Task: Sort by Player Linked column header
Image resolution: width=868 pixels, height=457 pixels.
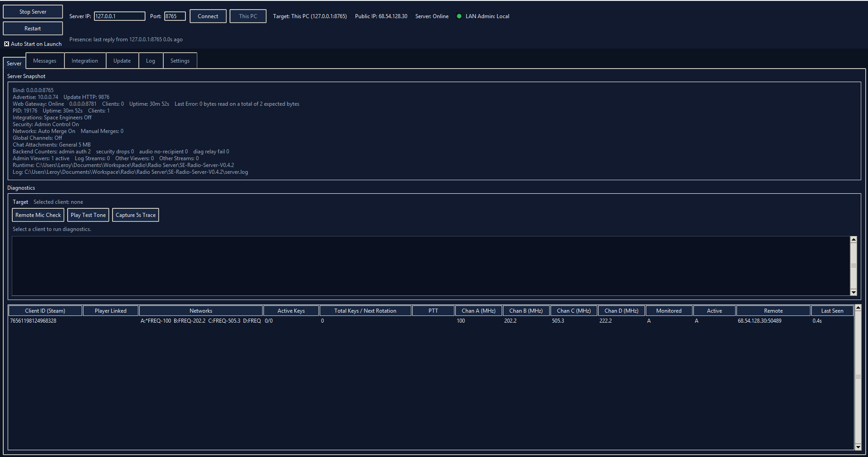Action: (x=111, y=311)
